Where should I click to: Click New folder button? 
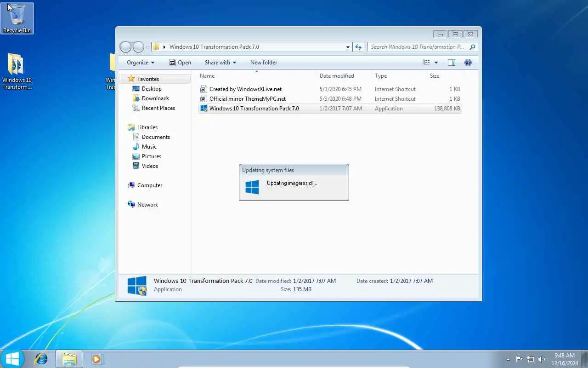(x=264, y=63)
